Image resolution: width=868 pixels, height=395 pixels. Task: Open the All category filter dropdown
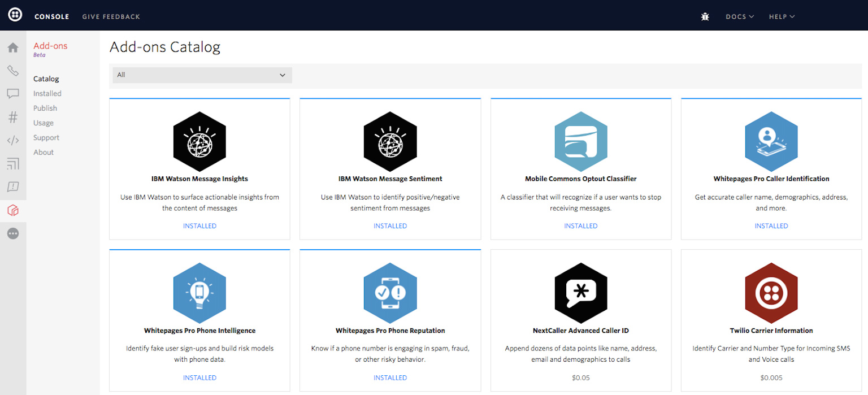tap(202, 75)
